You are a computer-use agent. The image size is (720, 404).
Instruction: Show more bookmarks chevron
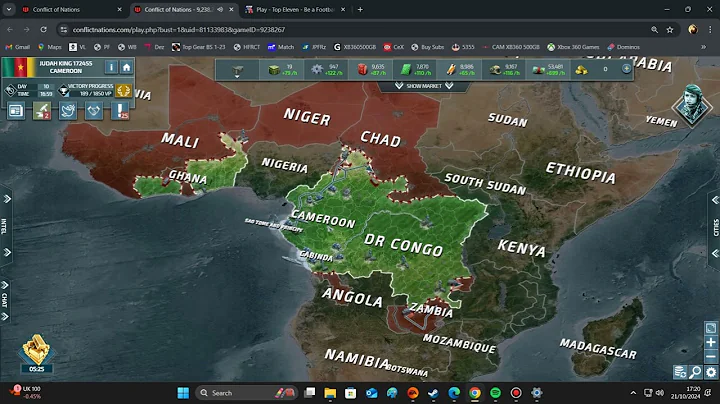[703, 47]
